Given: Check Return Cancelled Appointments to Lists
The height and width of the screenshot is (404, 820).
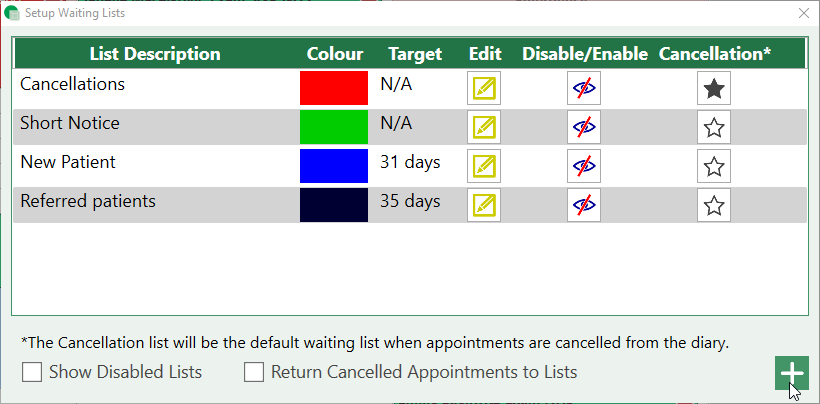Looking at the screenshot, I should (x=255, y=372).
